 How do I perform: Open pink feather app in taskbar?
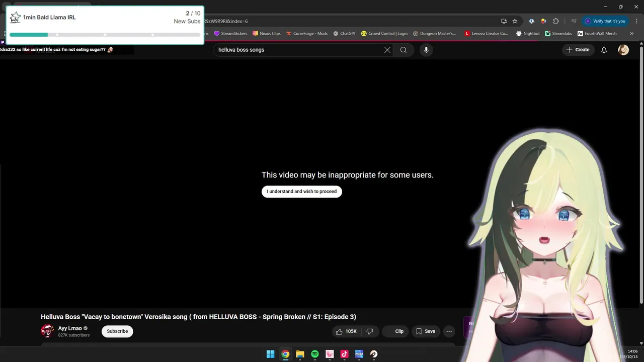coord(330,354)
